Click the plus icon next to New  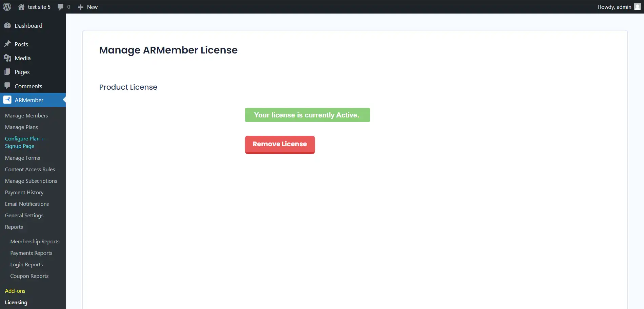[x=80, y=7]
